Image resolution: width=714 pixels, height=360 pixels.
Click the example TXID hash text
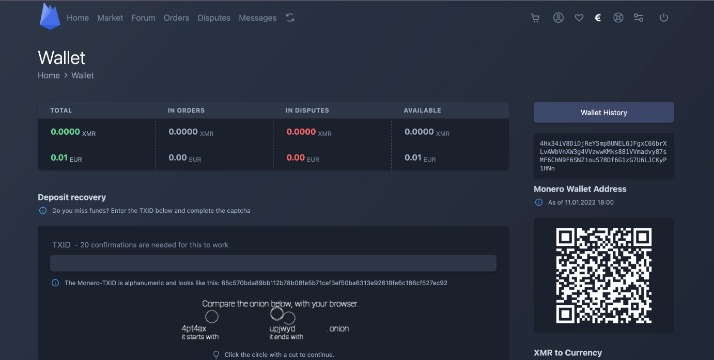point(334,283)
